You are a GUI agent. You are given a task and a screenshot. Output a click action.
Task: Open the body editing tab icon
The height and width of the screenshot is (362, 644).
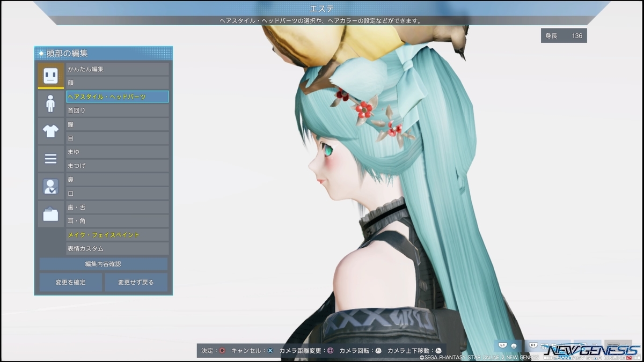[x=50, y=104]
